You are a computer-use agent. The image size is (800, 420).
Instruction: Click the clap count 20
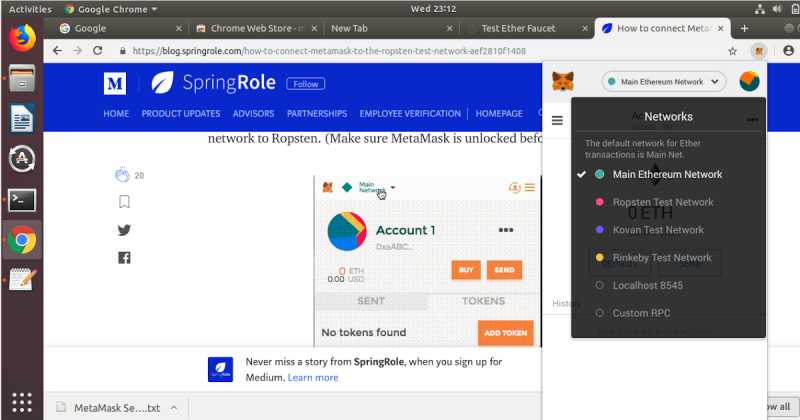[139, 176]
